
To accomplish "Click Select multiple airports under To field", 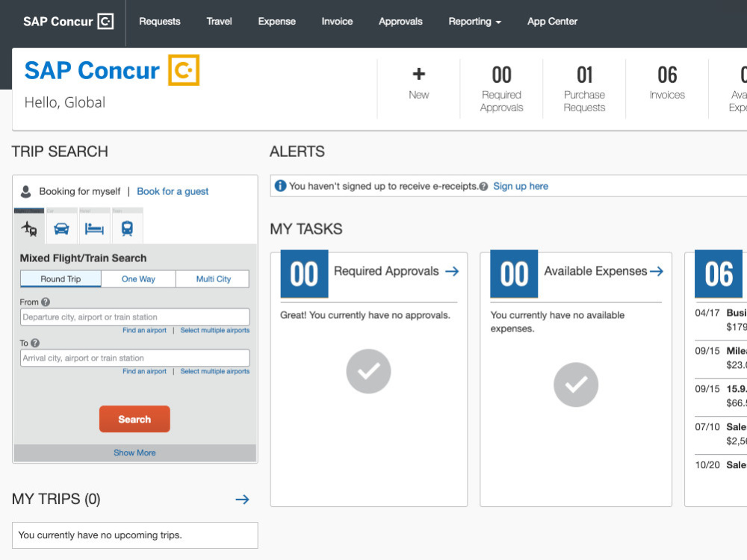I will pyautogui.click(x=215, y=371).
